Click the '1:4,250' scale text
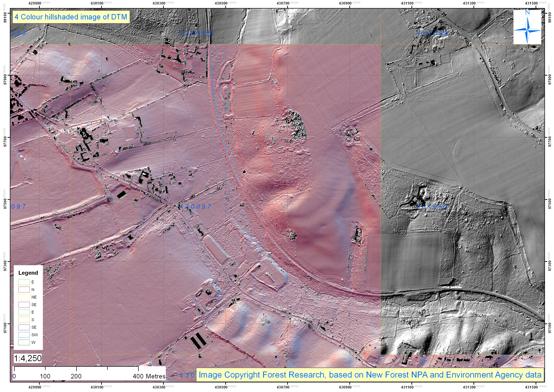This screenshot has width=554, height=392. [x=28, y=358]
